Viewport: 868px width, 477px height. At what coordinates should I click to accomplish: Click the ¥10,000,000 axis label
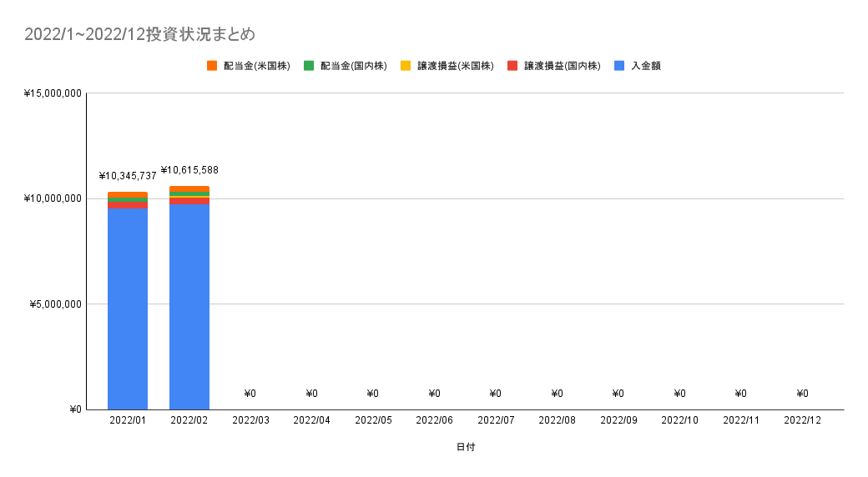[53, 198]
